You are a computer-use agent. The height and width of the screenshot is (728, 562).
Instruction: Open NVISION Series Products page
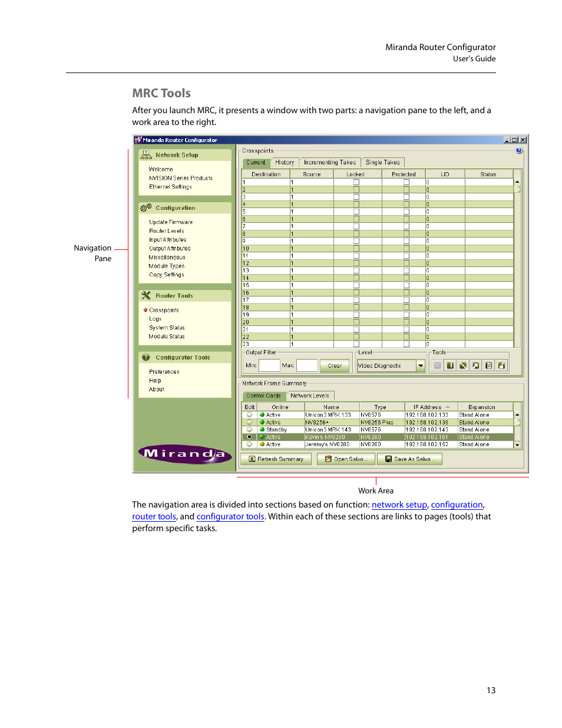tap(181, 178)
